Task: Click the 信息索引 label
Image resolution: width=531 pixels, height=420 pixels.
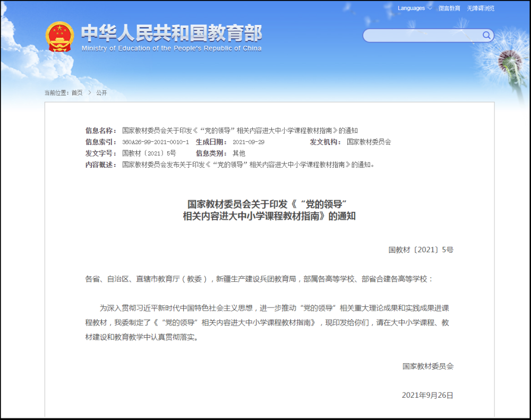Action: [101, 142]
